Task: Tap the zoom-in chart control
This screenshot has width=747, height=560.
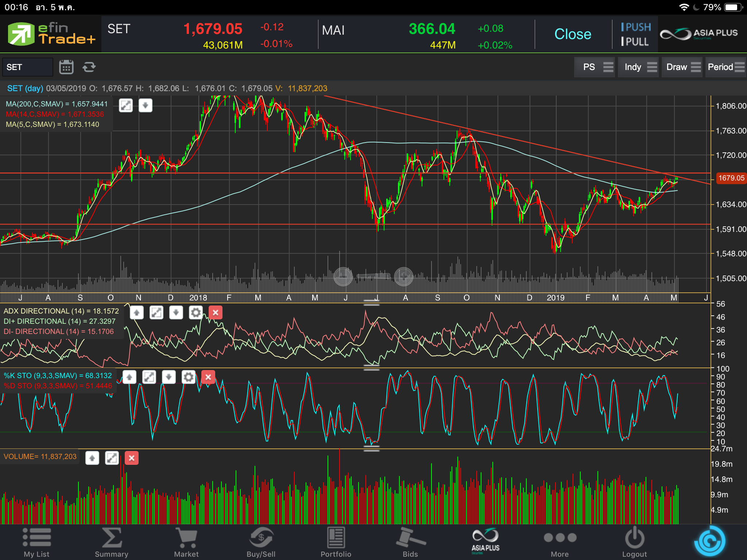Action: point(403,276)
